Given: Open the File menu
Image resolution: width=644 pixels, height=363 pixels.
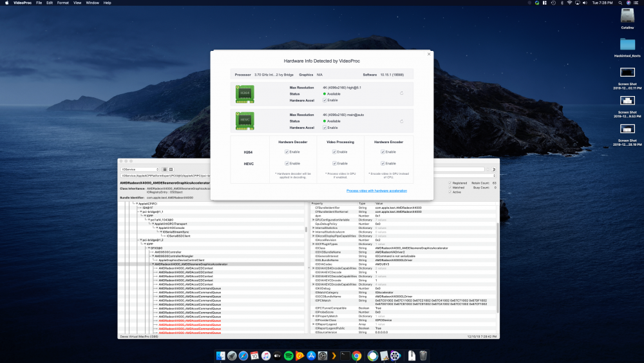Looking at the screenshot, I should click(x=39, y=3).
